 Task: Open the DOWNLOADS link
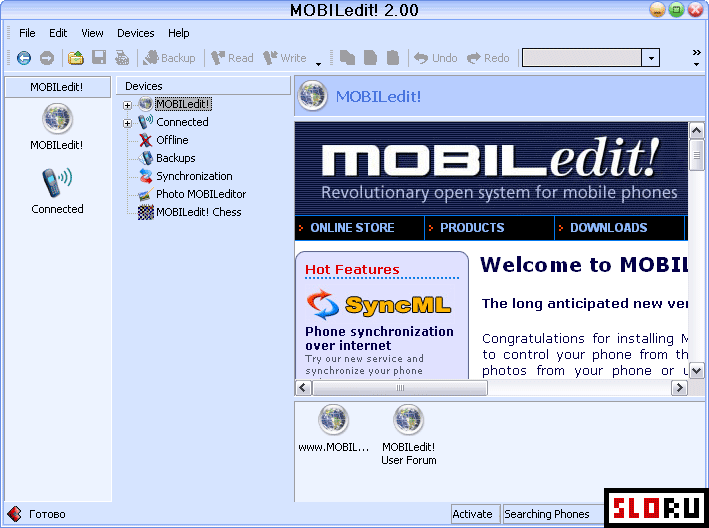click(x=609, y=228)
